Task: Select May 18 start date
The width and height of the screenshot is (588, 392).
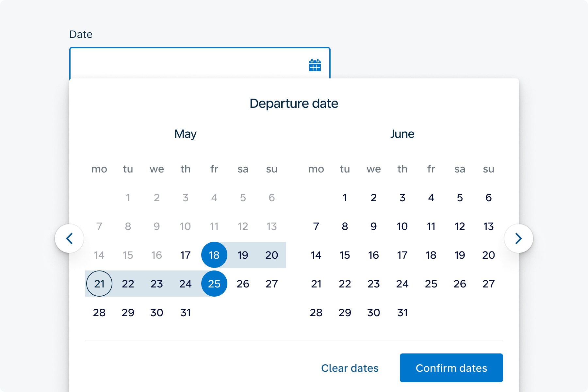Action: point(214,255)
